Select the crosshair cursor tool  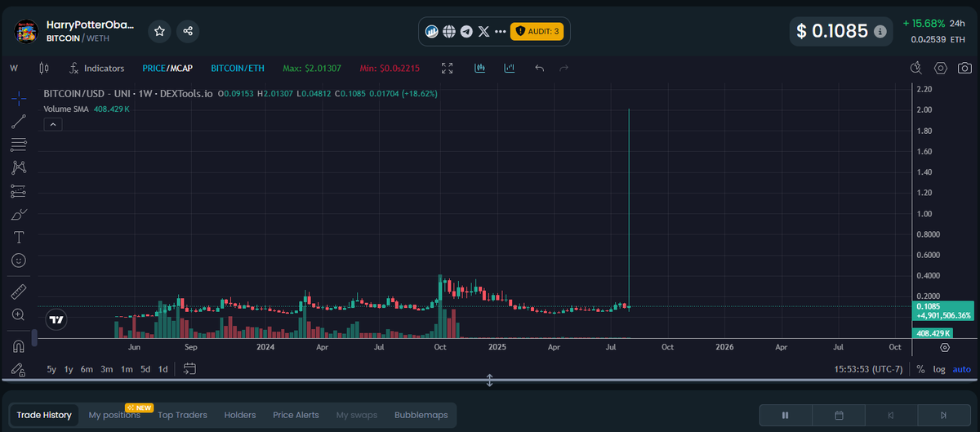[x=18, y=98]
